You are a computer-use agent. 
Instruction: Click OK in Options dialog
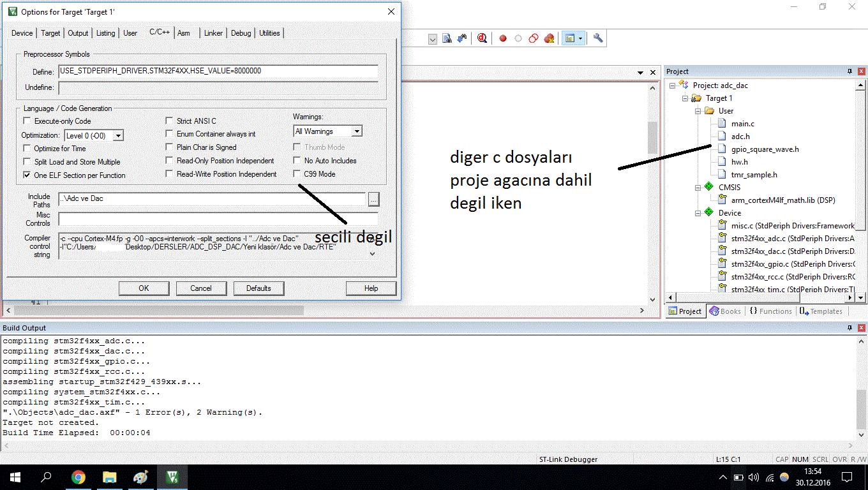point(144,288)
